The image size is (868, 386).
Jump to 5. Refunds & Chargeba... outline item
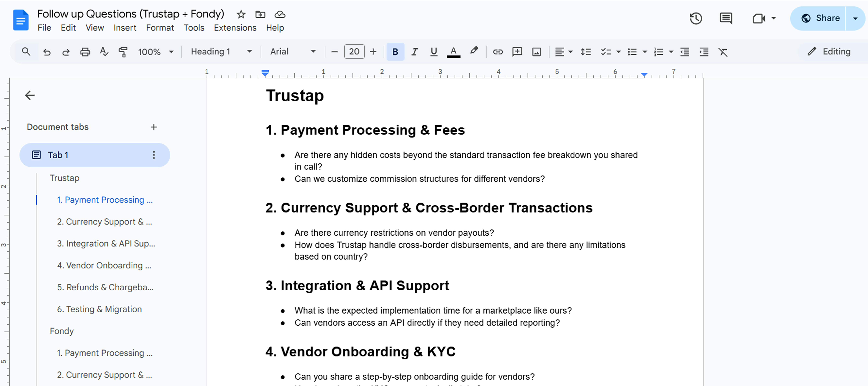coord(105,287)
